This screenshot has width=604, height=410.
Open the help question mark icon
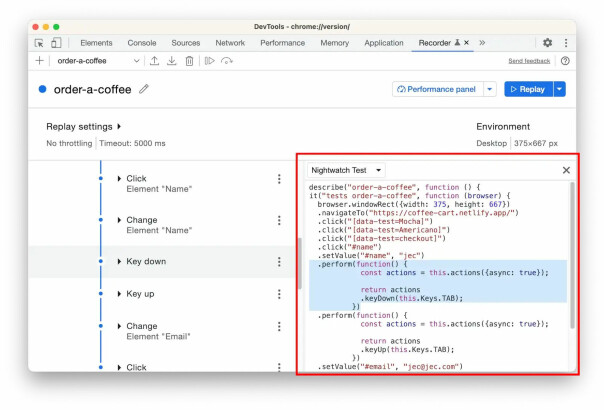tap(565, 61)
